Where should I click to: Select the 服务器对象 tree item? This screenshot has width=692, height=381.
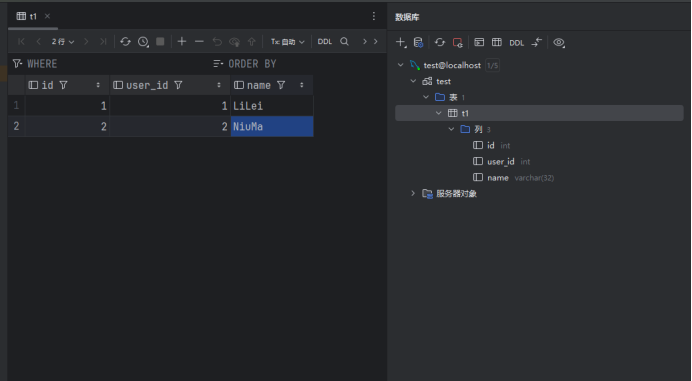click(x=456, y=194)
